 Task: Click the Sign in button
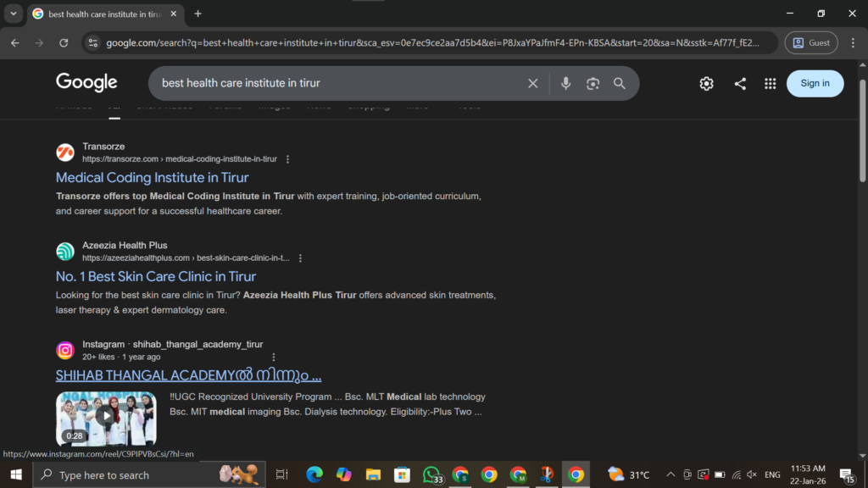[815, 83]
